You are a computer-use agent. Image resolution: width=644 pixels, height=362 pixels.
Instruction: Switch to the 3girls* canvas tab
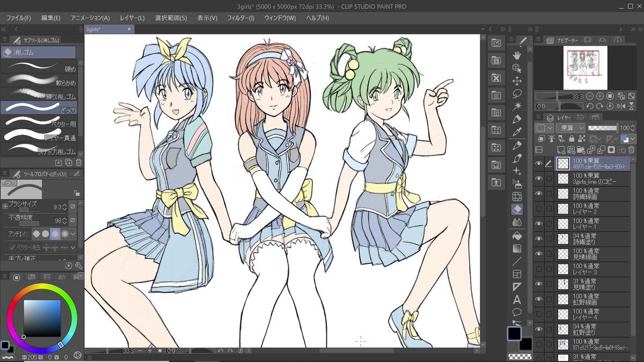click(109, 29)
